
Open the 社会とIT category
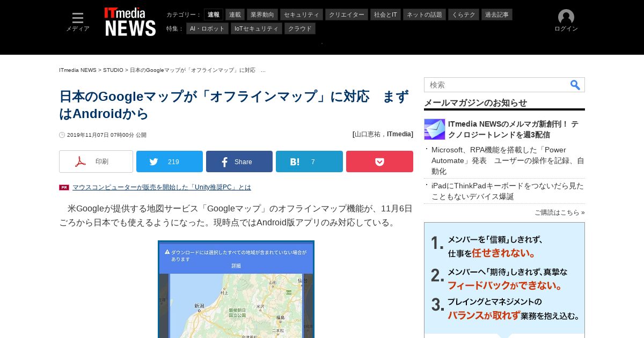pos(386,14)
